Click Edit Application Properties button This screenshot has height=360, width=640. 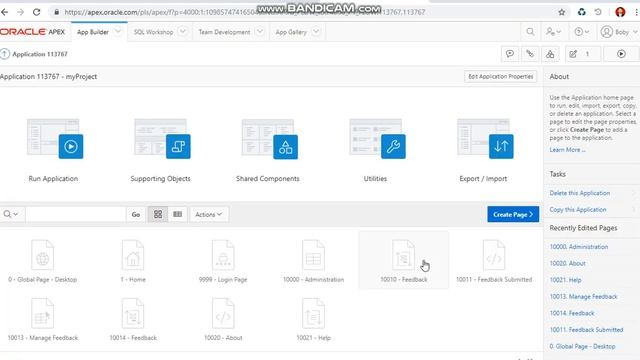pyautogui.click(x=501, y=76)
